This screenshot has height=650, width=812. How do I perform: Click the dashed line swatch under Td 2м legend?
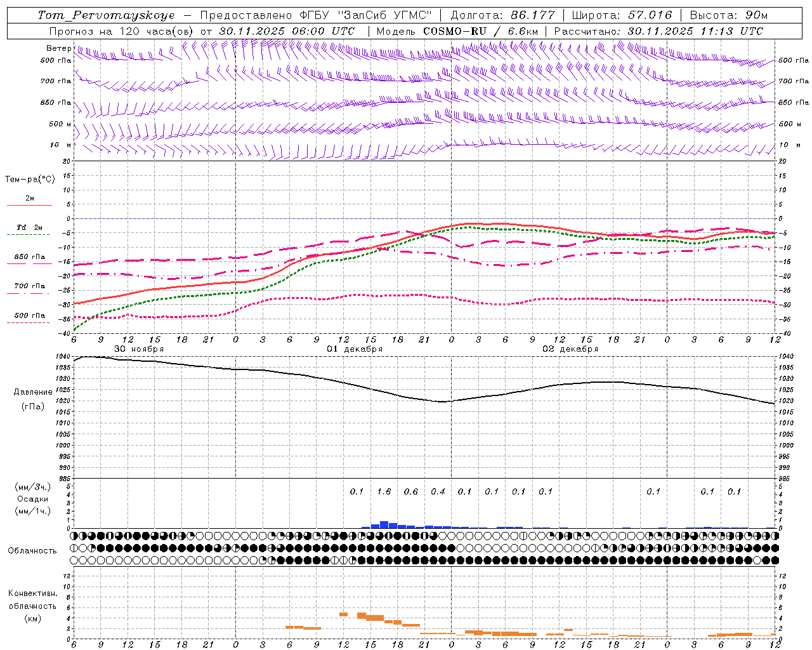pyautogui.click(x=28, y=234)
